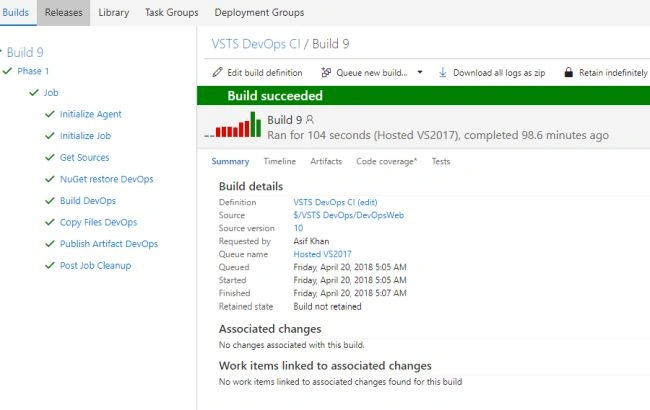Image resolution: width=650 pixels, height=410 pixels.
Task: Open the Library tab
Action: point(114,12)
